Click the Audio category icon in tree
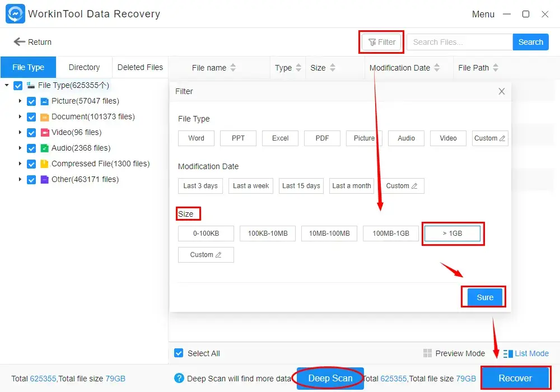This screenshot has width=560, height=392. click(45, 148)
